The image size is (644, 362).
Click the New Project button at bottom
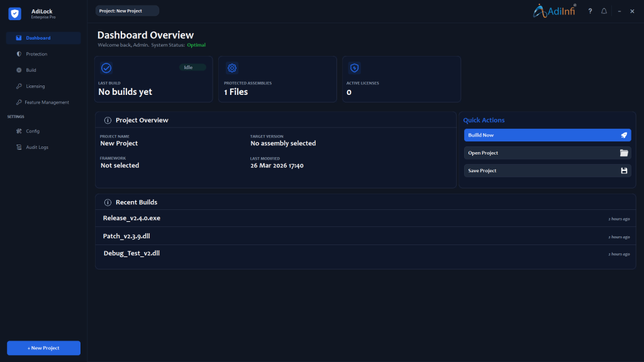tap(43, 348)
